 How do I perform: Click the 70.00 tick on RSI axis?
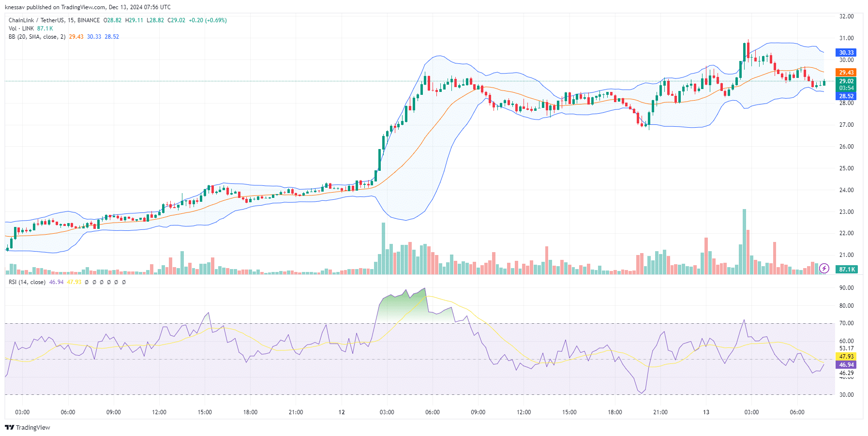pyautogui.click(x=846, y=323)
